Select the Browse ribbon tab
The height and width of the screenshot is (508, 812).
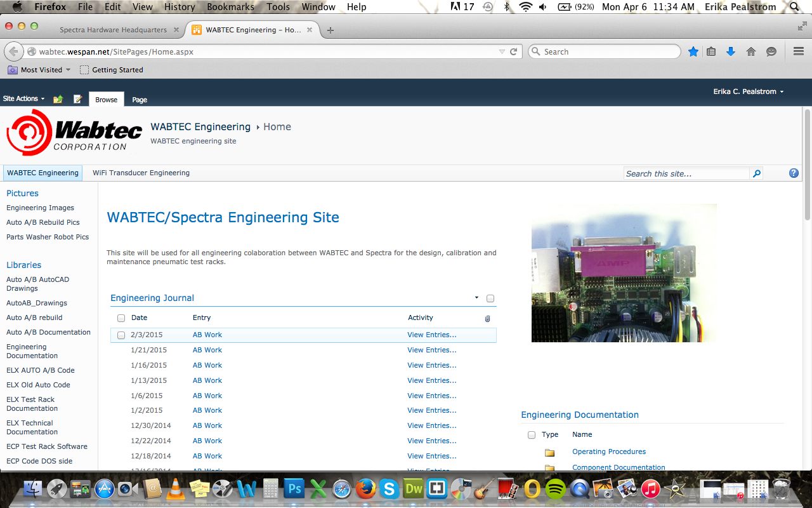(106, 99)
